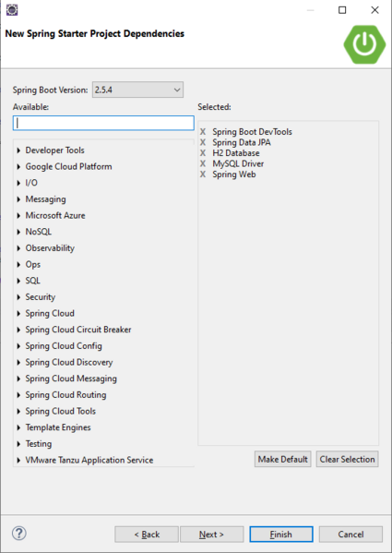This screenshot has width=392, height=553.
Task: Select 'H2 Database' text in Selected list
Action: (x=236, y=153)
